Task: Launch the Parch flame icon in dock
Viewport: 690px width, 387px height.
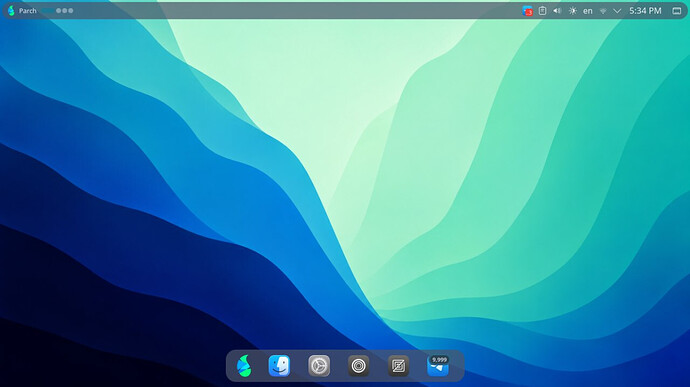Action: 244,366
